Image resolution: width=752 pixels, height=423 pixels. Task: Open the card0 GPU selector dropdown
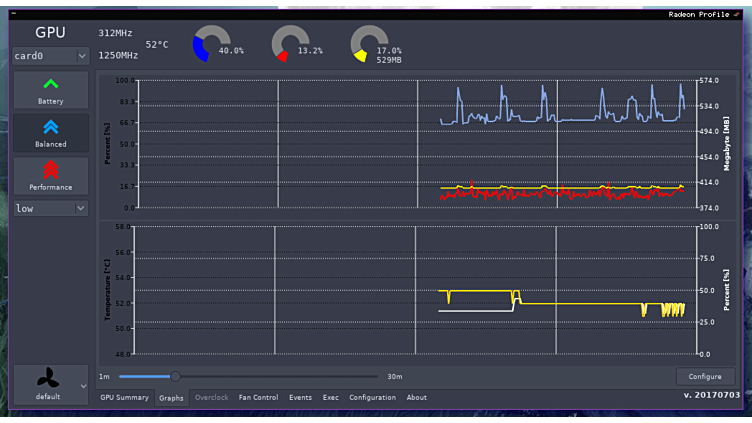[50, 57]
